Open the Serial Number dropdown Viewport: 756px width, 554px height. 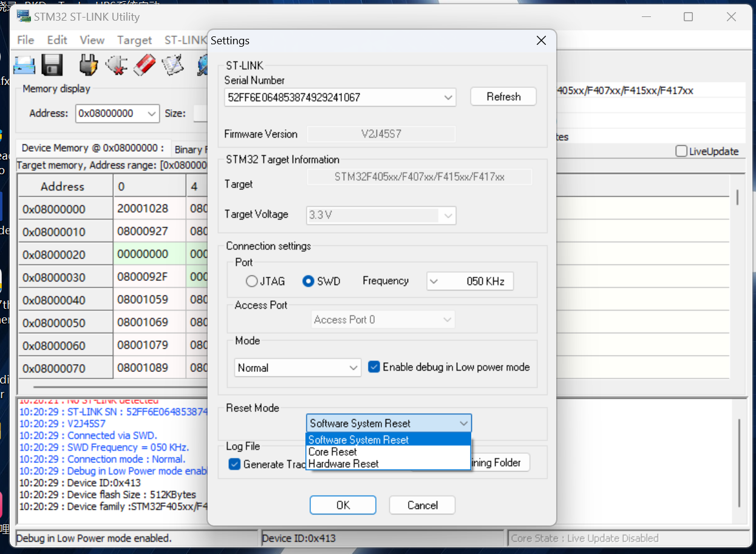[x=448, y=97]
